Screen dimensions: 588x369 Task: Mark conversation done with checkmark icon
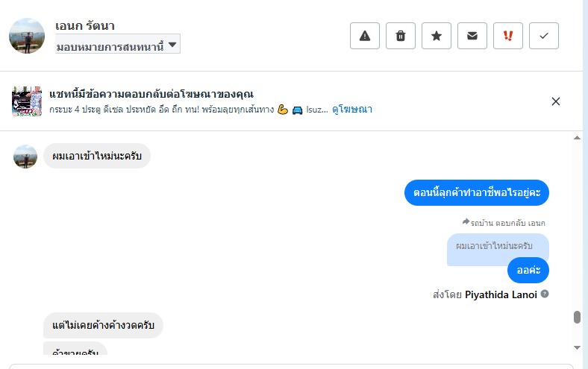click(x=544, y=36)
